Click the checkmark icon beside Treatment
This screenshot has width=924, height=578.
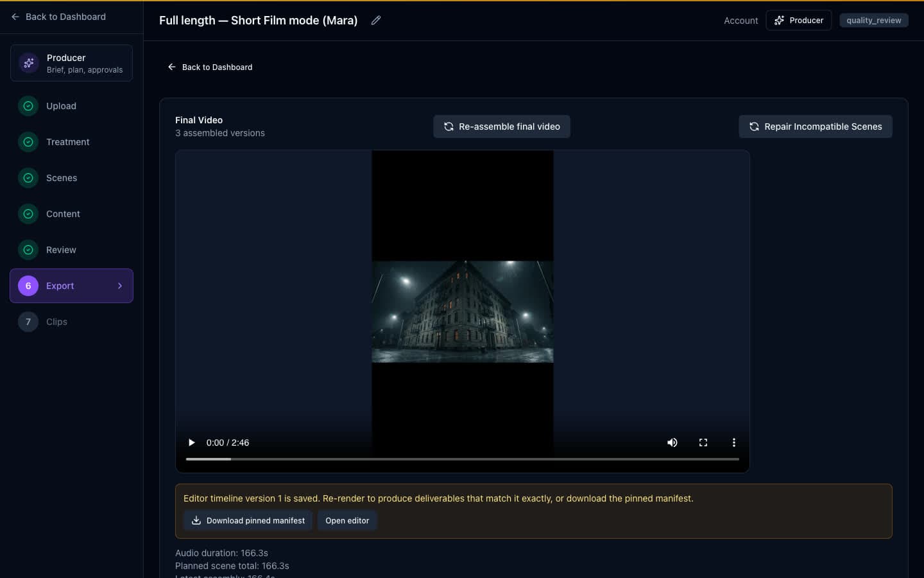click(x=28, y=142)
